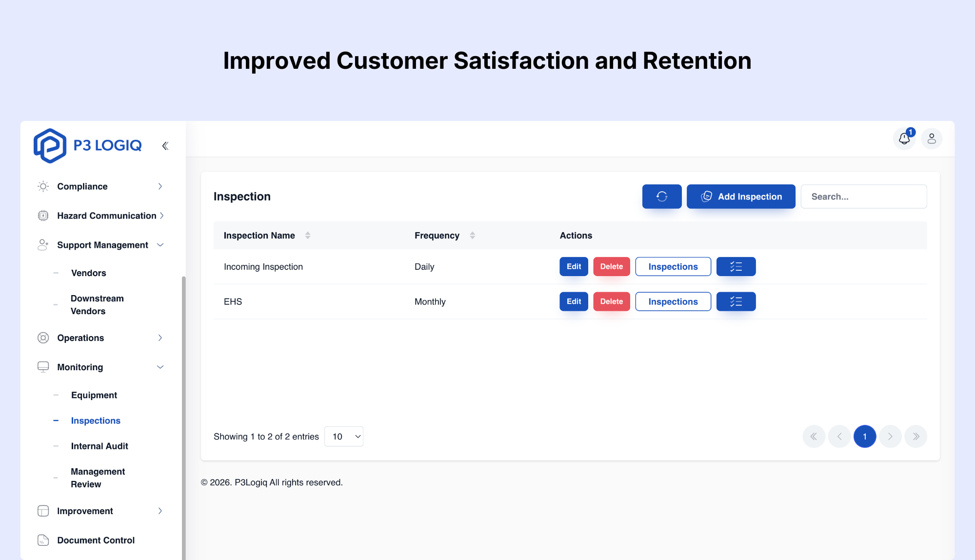Collapse Support Management menu chevron

160,245
